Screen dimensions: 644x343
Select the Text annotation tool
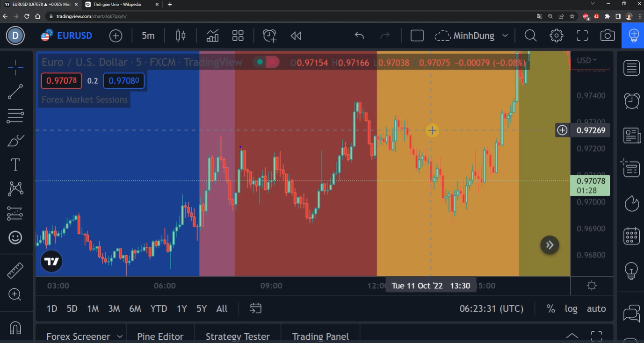tap(15, 164)
